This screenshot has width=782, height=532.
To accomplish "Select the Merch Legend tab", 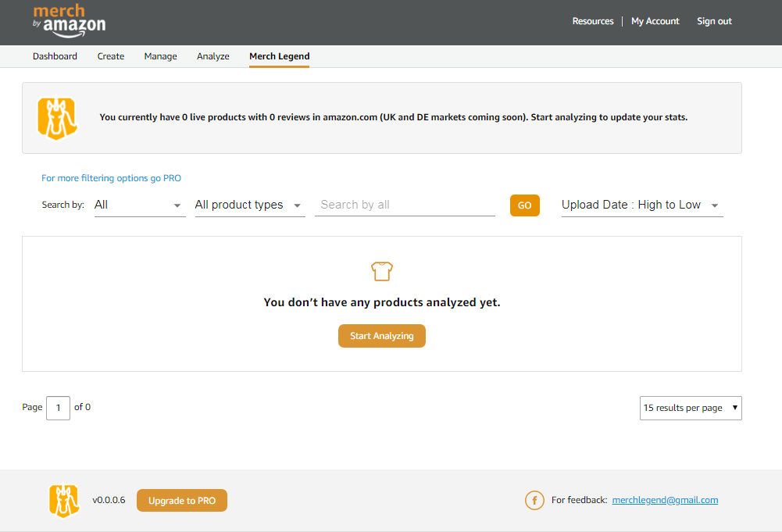I will [x=280, y=56].
